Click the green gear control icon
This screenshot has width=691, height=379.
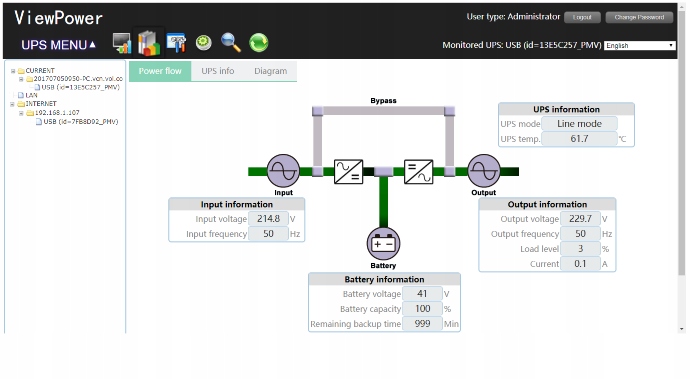204,43
